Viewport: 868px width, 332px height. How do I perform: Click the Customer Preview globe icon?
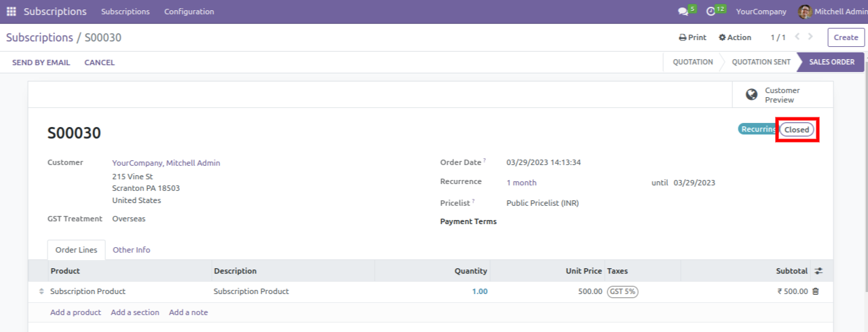[751, 95]
